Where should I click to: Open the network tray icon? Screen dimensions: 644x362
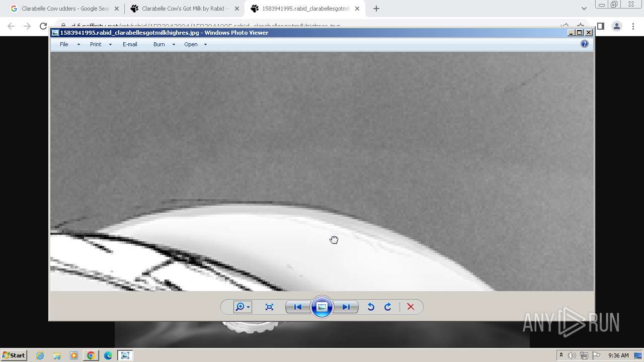point(584,355)
